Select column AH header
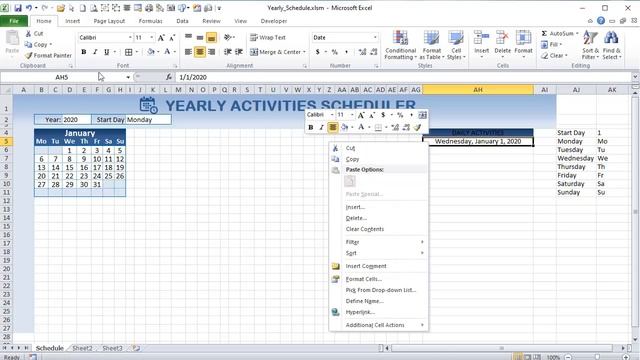 tap(478, 89)
